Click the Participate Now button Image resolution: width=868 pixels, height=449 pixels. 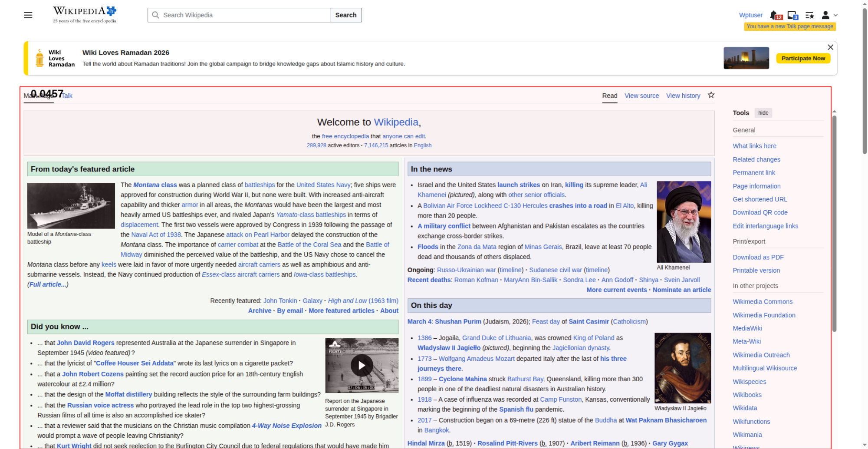pyautogui.click(x=803, y=58)
